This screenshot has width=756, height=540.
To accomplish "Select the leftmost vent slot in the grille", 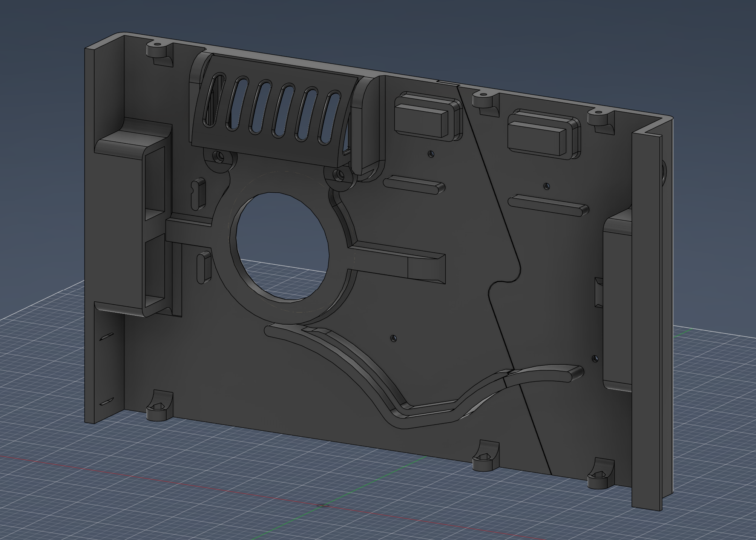I will [x=215, y=100].
